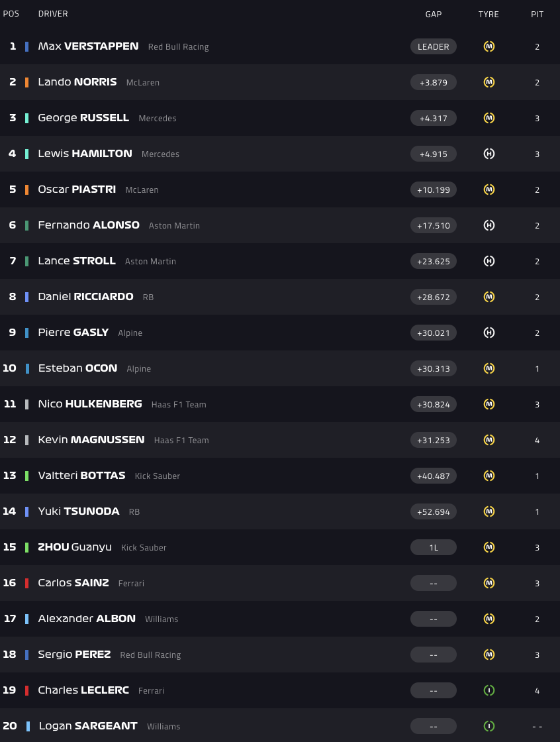Click Leclerc's green intermediate tyre icon
This screenshot has width=560, height=742.
coord(489,690)
